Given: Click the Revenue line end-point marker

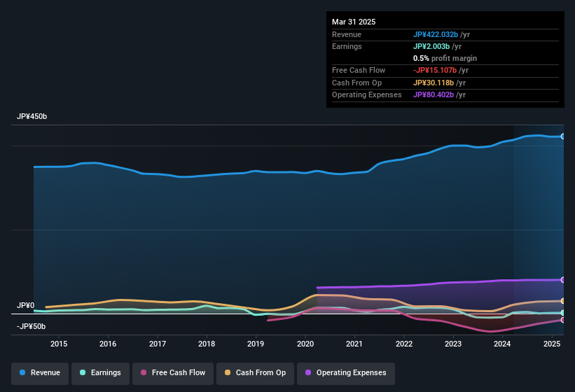Looking at the screenshot, I should pos(562,136).
